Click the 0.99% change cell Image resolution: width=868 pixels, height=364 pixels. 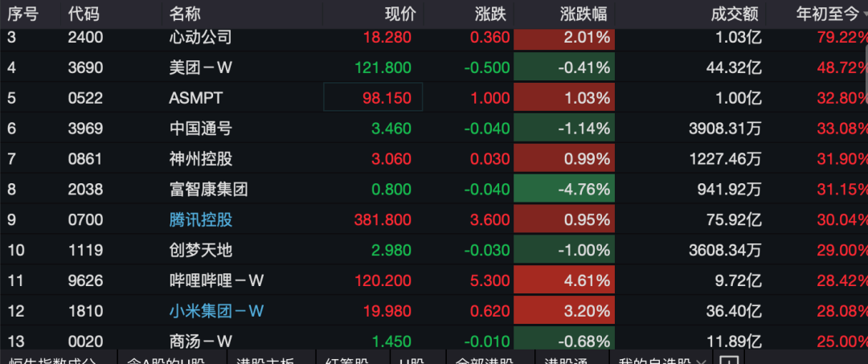point(564,158)
